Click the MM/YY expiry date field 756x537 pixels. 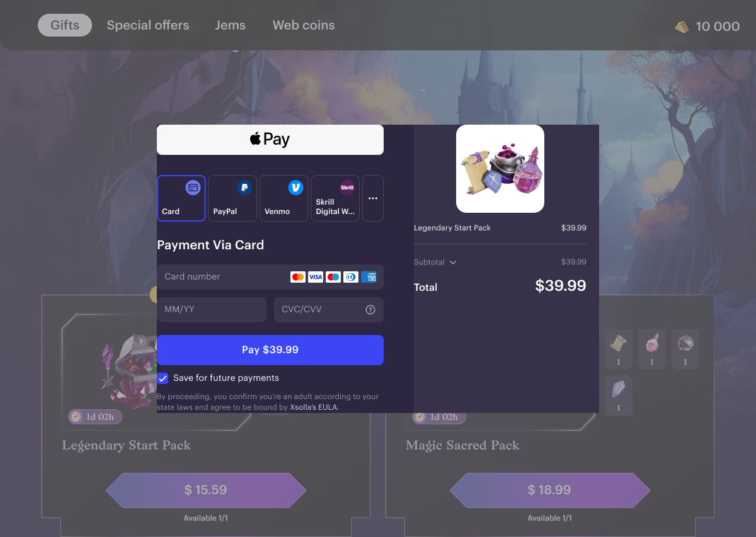(212, 310)
